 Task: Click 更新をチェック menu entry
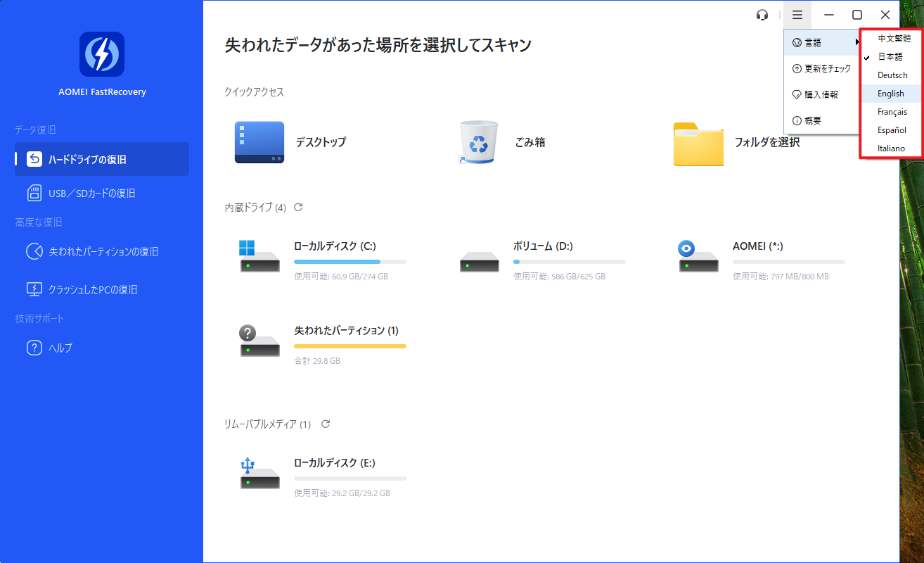pos(821,68)
